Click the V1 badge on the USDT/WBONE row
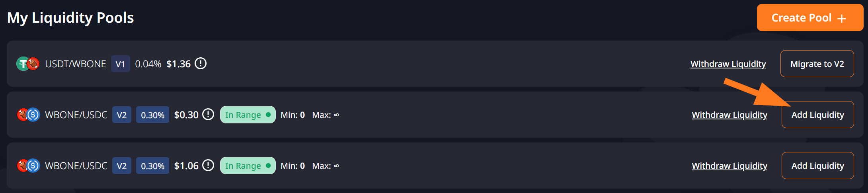The image size is (868, 193). 120,64
